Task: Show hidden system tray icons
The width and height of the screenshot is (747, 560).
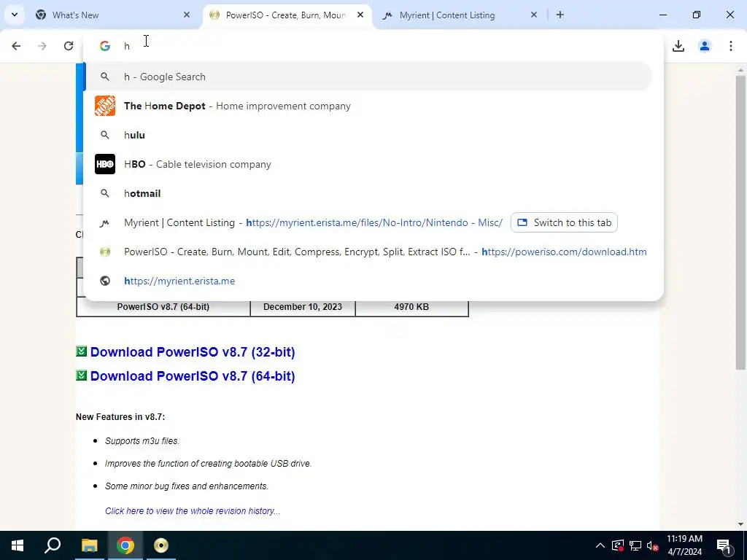Action: point(600,545)
